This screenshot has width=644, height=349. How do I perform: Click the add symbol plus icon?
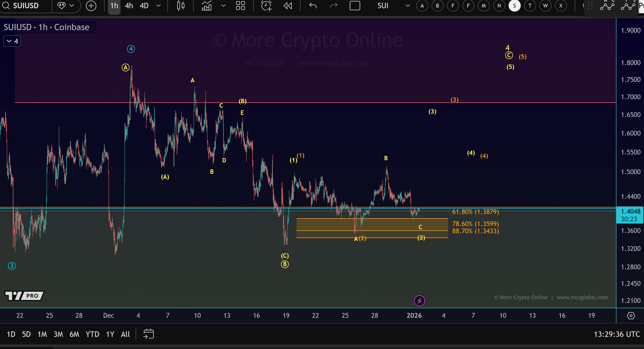click(x=91, y=6)
